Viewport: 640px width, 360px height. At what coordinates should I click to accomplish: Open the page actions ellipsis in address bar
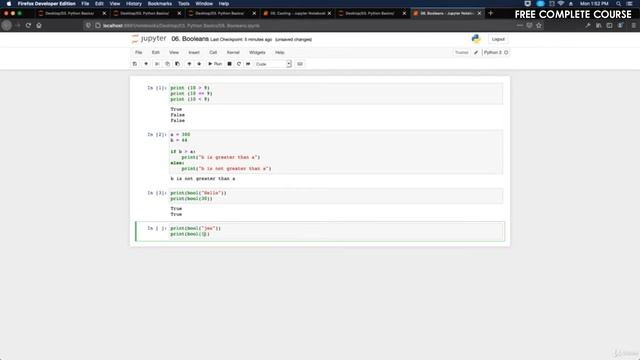click(x=520, y=25)
